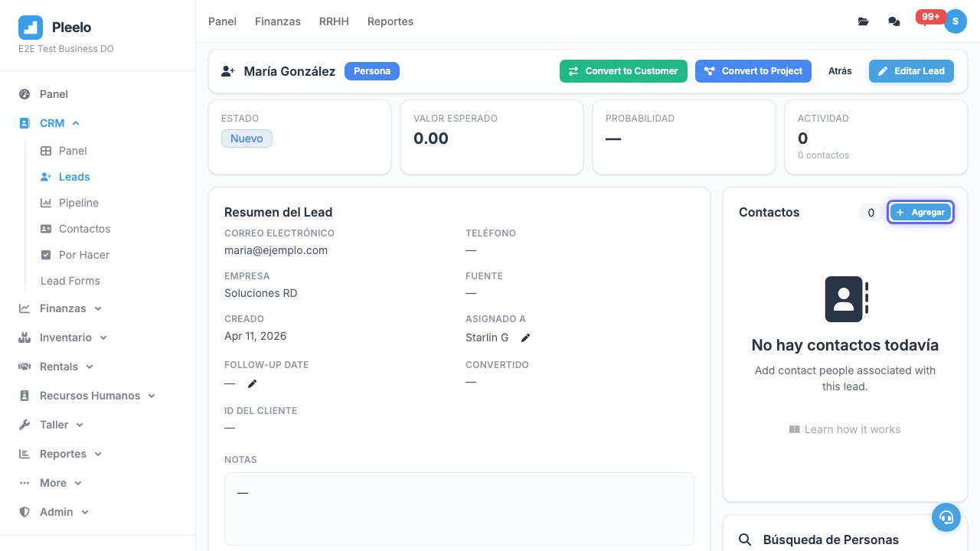The image size is (980, 551).
Task: Click the email maria@ejemplo.com
Action: tap(276, 250)
